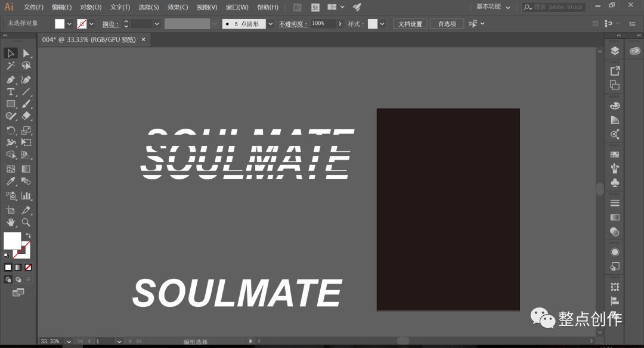The width and height of the screenshot is (644, 348).
Task: Switch to Draw Normal mode
Action: point(8,279)
